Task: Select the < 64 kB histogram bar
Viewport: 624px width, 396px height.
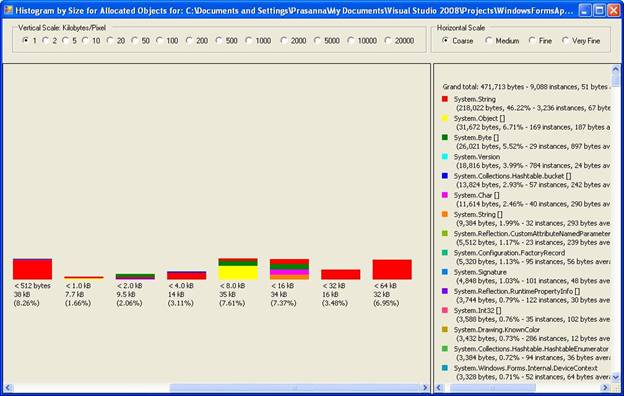Action: 392,269
